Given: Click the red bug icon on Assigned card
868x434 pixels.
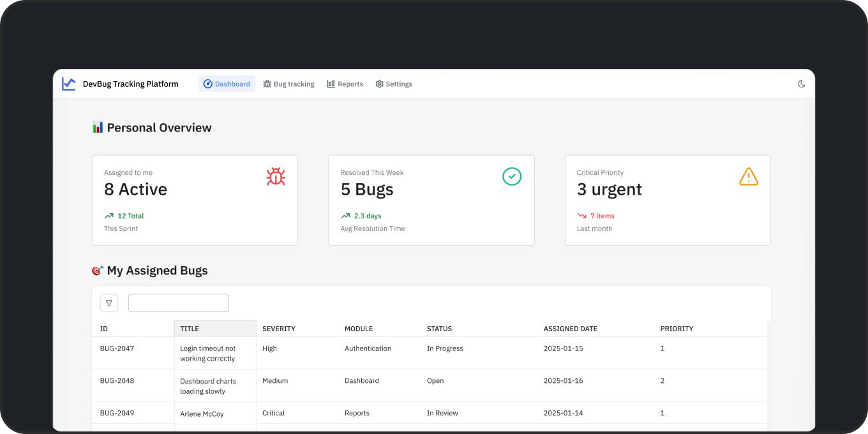Looking at the screenshot, I should pyautogui.click(x=276, y=177).
